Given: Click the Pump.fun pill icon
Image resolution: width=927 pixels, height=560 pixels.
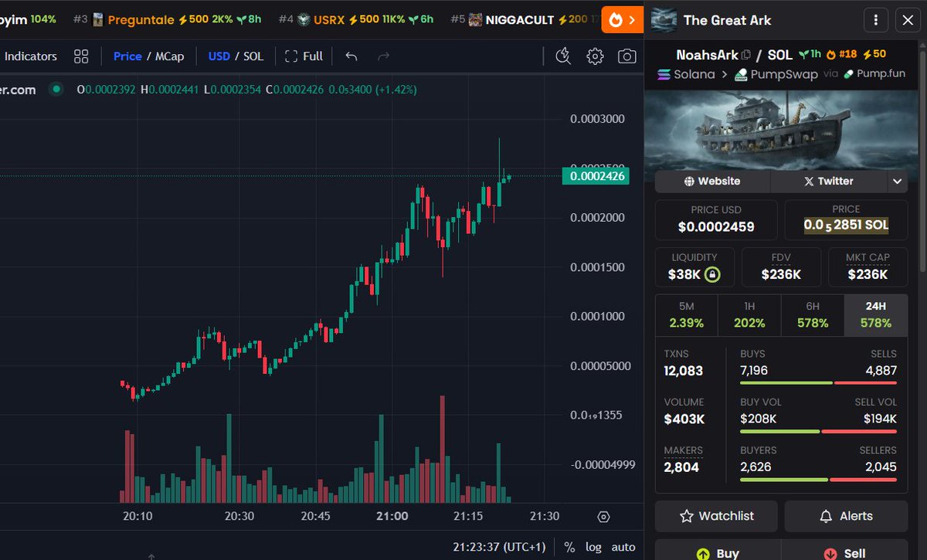Looking at the screenshot, I should tap(849, 74).
